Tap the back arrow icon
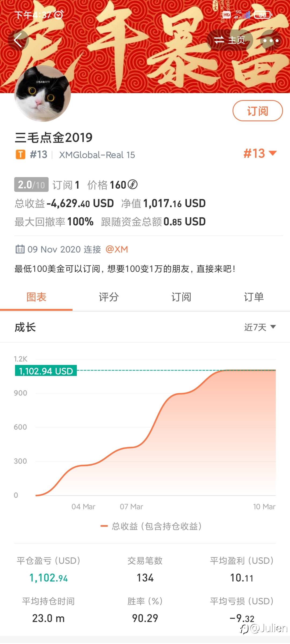 coord(18,41)
